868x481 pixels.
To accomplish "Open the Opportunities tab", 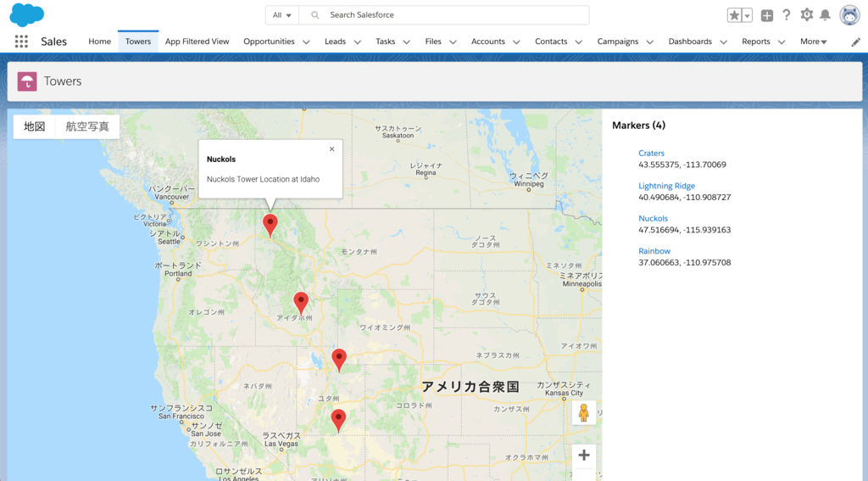I will coord(269,42).
